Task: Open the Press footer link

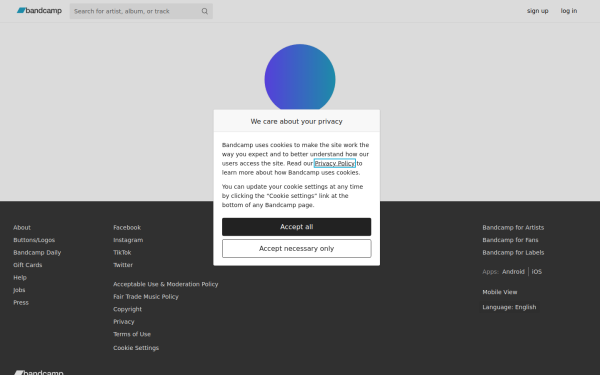Action: (21, 303)
